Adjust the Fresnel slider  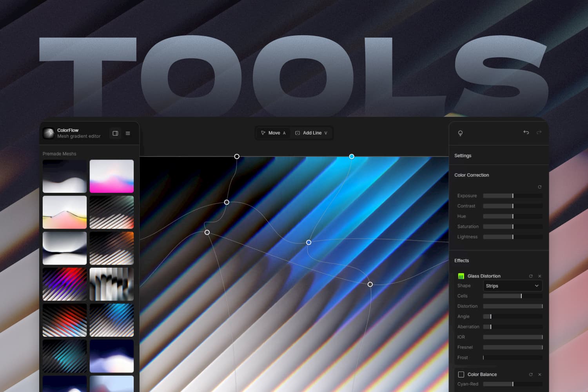[x=513, y=347]
